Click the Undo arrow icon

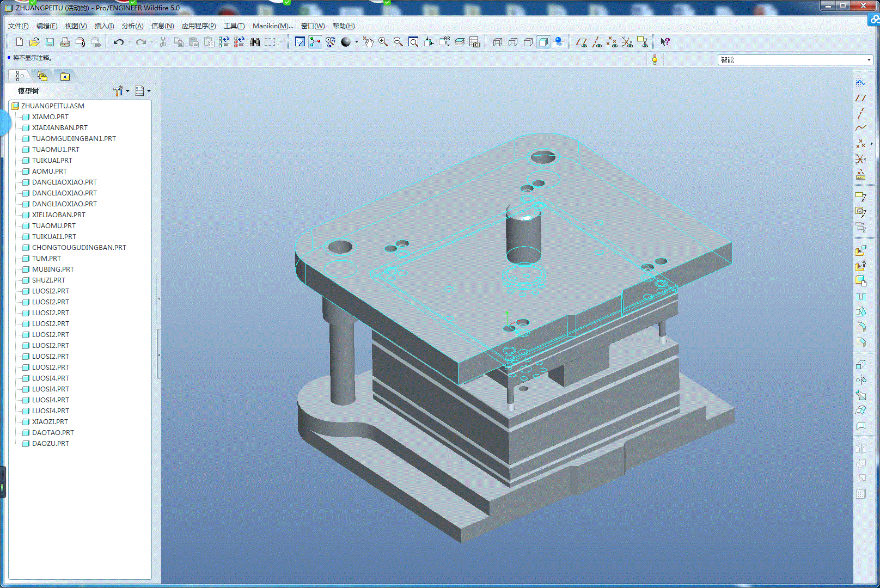click(x=118, y=42)
